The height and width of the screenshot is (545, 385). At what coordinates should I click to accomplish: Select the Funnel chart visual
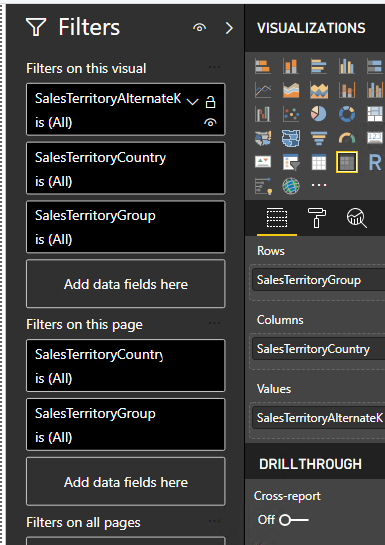pyautogui.click(x=319, y=138)
